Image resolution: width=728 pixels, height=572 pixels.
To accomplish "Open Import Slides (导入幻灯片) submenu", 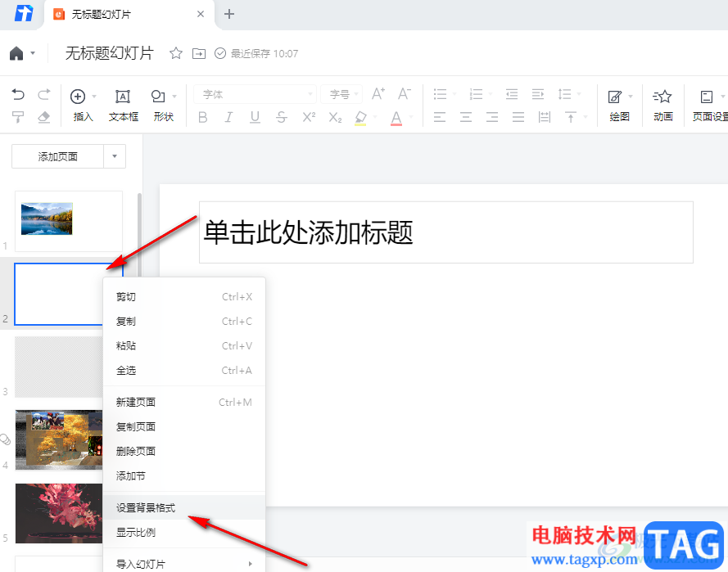I will (184, 564).
